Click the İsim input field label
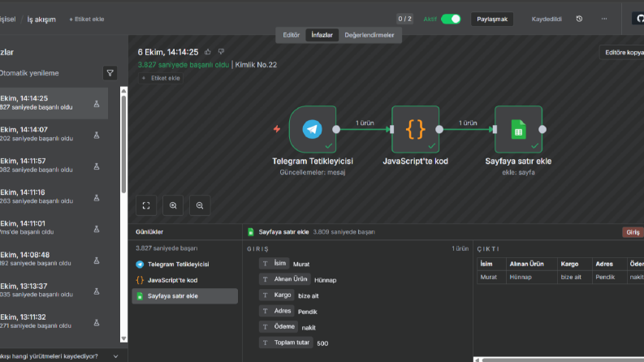 point(274,264)
